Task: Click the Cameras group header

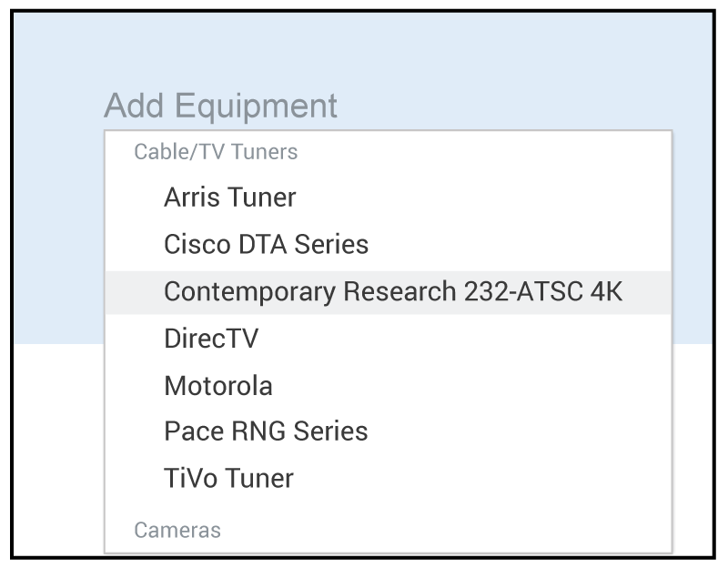Action: pyautogui.click(x=177, y=530)
